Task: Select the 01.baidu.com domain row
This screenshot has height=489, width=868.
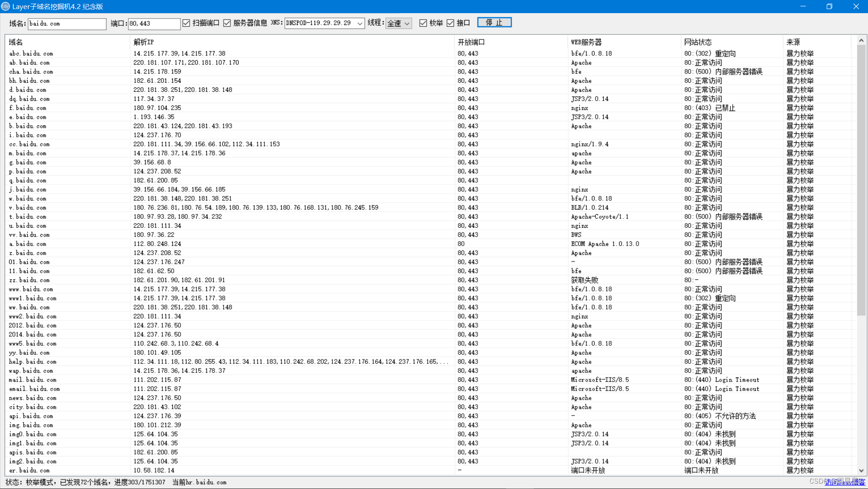Action: tap(429, 262)
